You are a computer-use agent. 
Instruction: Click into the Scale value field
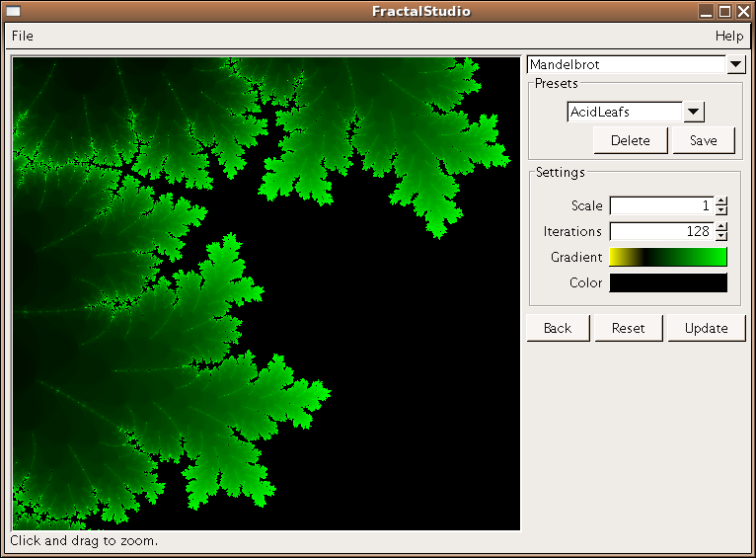coord(661,205)
